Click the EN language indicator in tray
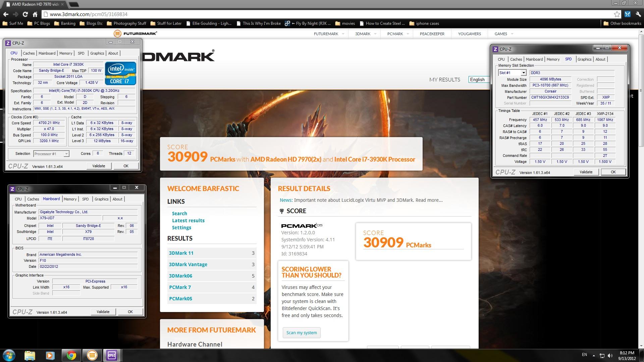 pos(584,355)
